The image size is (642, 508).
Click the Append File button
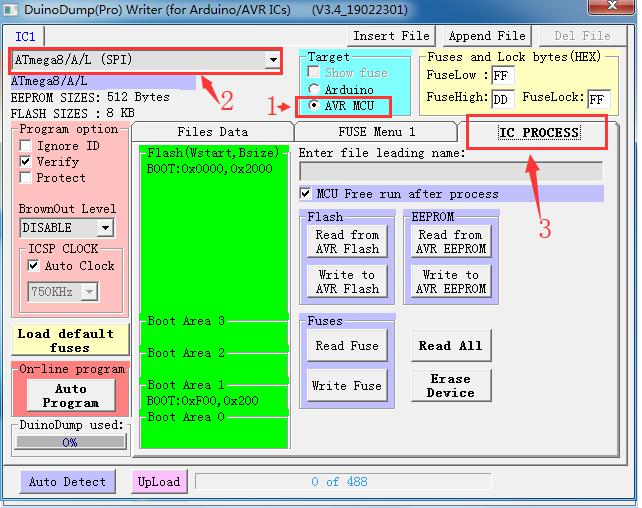[487, 36]
